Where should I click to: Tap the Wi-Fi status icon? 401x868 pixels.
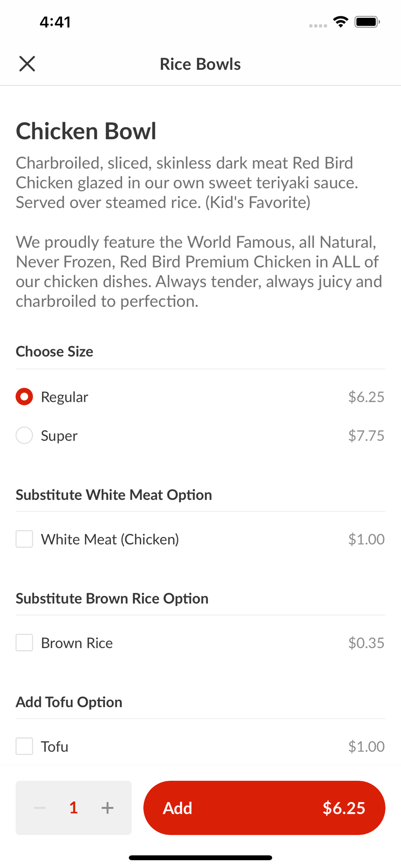point(341,22)
